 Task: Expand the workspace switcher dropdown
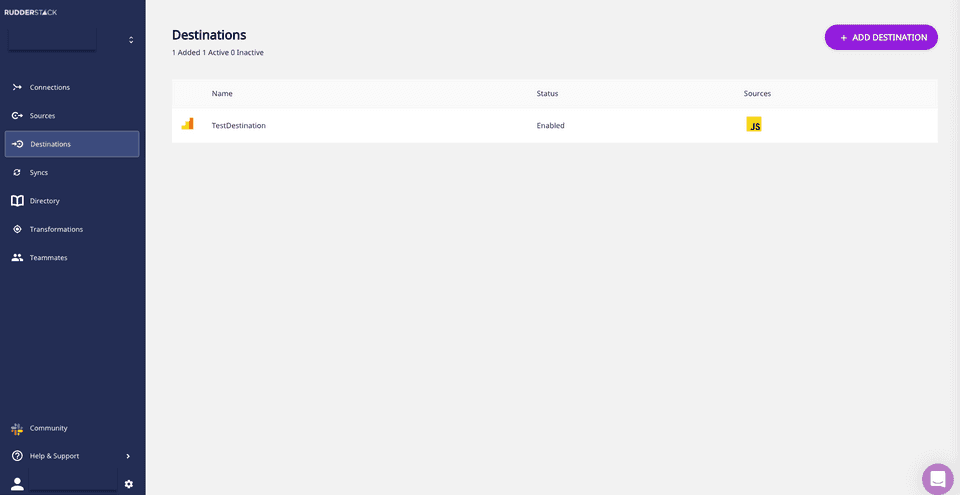coord(130,40)
